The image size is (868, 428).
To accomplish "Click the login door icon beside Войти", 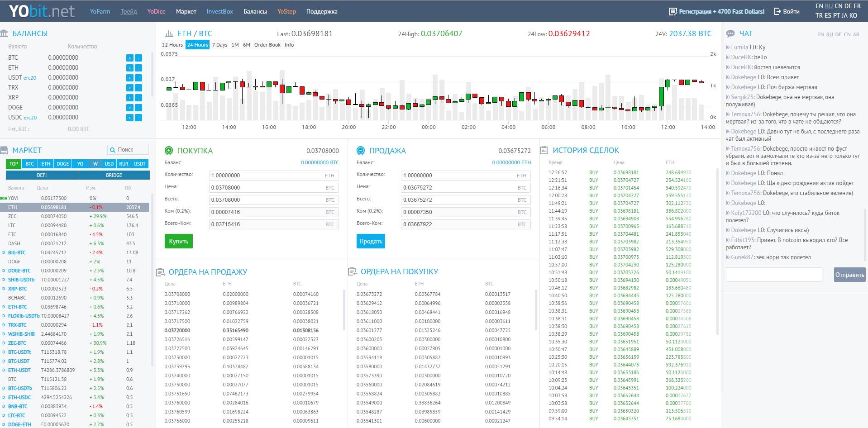I will [x=777, y=11].
